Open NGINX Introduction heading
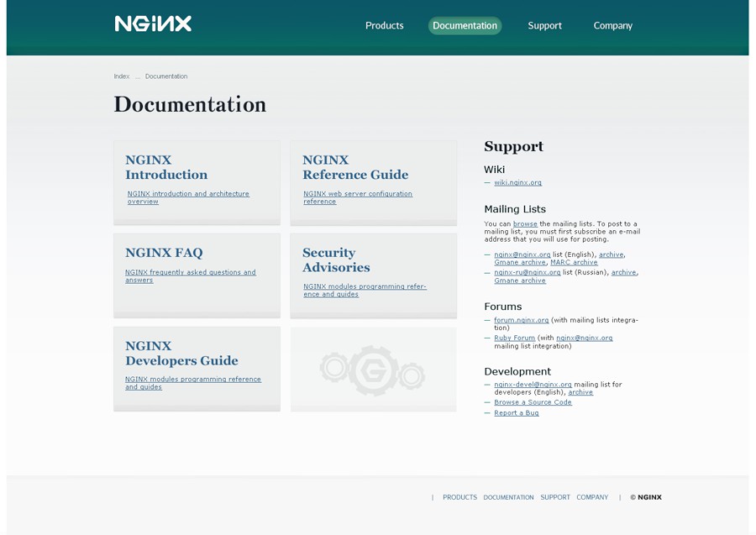The image size is (756, 535). (166, 167)
